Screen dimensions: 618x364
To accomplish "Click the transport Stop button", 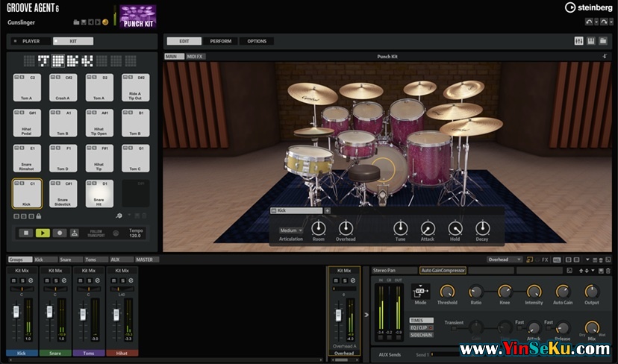I will pos(27,233).
